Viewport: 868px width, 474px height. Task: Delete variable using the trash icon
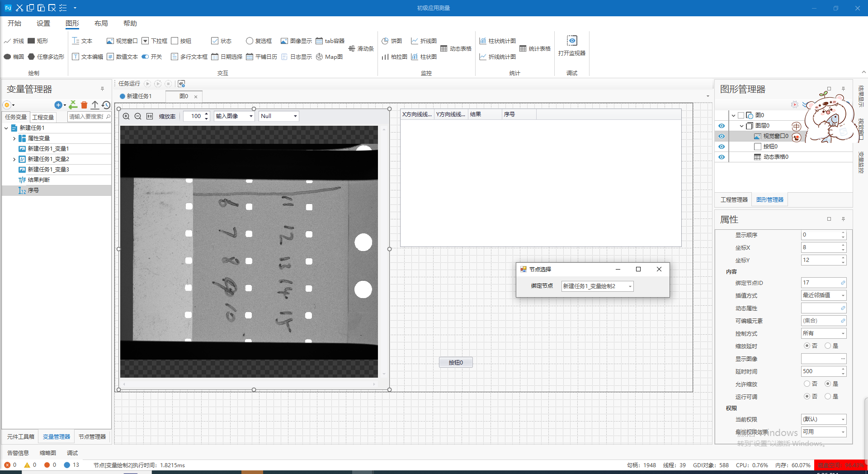84,105
